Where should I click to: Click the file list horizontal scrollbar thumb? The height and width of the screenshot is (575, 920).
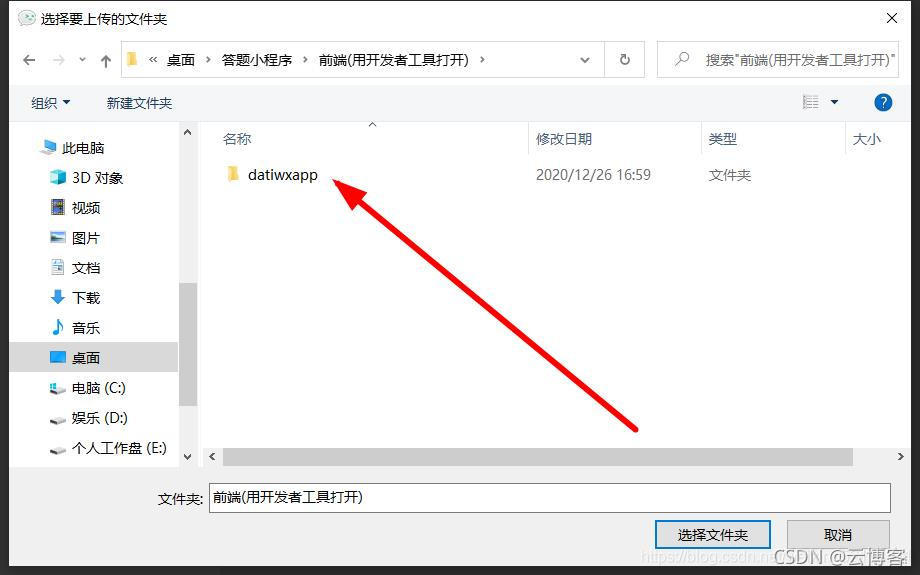coord(537,456)
